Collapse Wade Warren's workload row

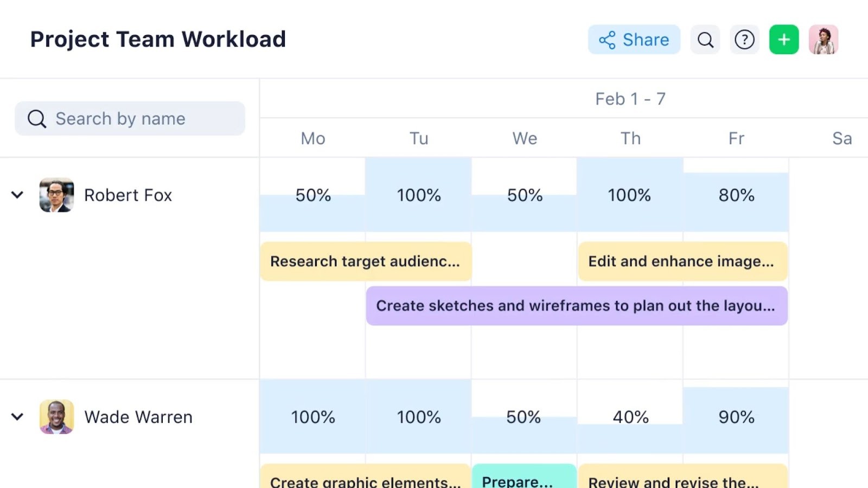click(x=17, y=416)
